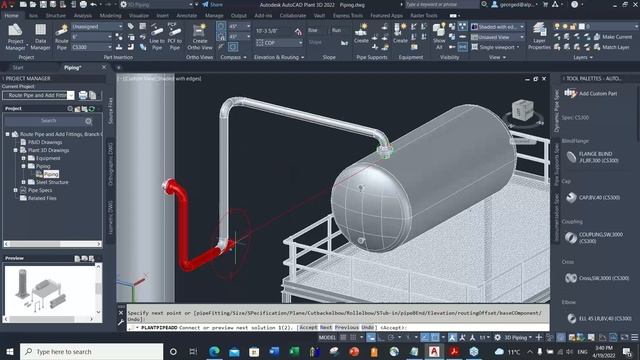This screenshot has height=360, width=640.
Task: Select the CAP BV 40 part
Action: [593, 198]
